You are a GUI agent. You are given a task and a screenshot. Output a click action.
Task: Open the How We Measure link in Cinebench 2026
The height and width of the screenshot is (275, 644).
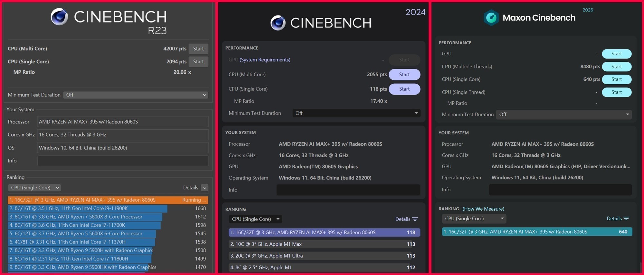[x=483, y=209]
